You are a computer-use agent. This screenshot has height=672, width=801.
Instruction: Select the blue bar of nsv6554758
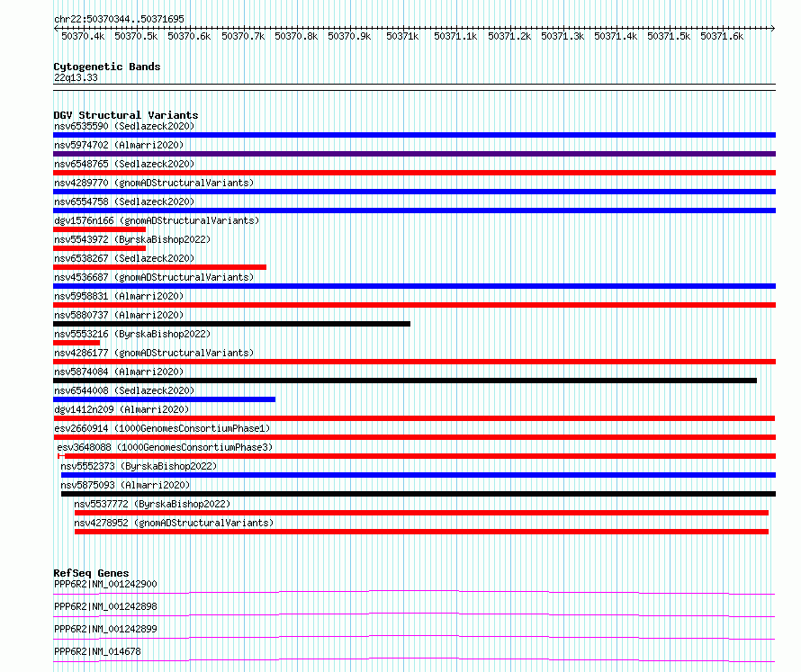pos(414,211)
